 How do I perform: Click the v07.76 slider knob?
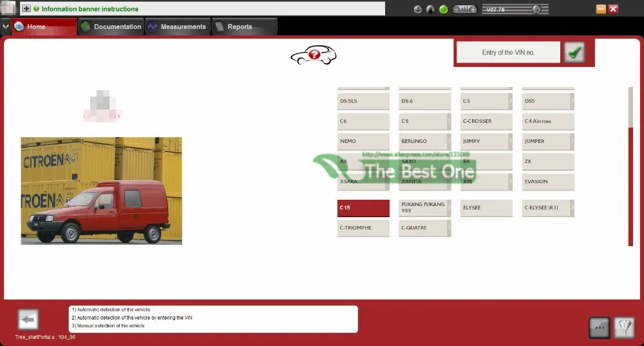tap(536, 9)
